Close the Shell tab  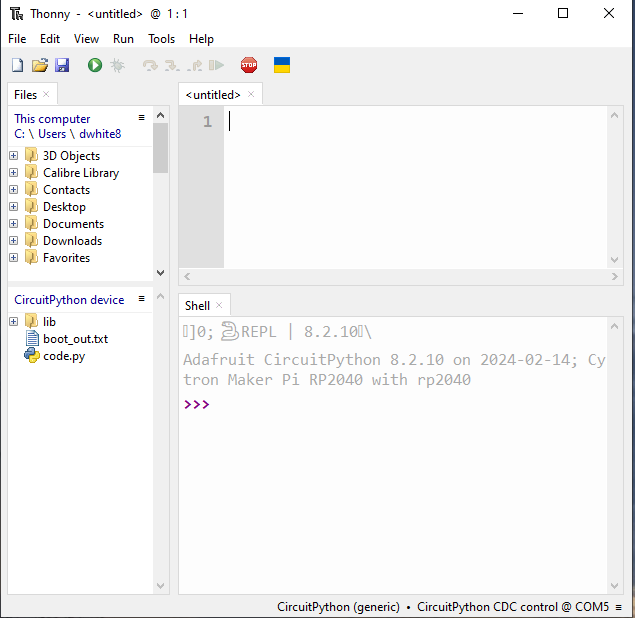pyautogui.click(x=219, y=305)
